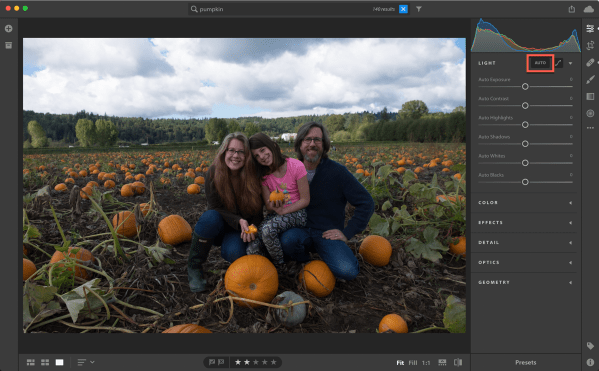Choose the 1:1 zoom option
This screenshot has width=599, height=371.
coord(426,363)
